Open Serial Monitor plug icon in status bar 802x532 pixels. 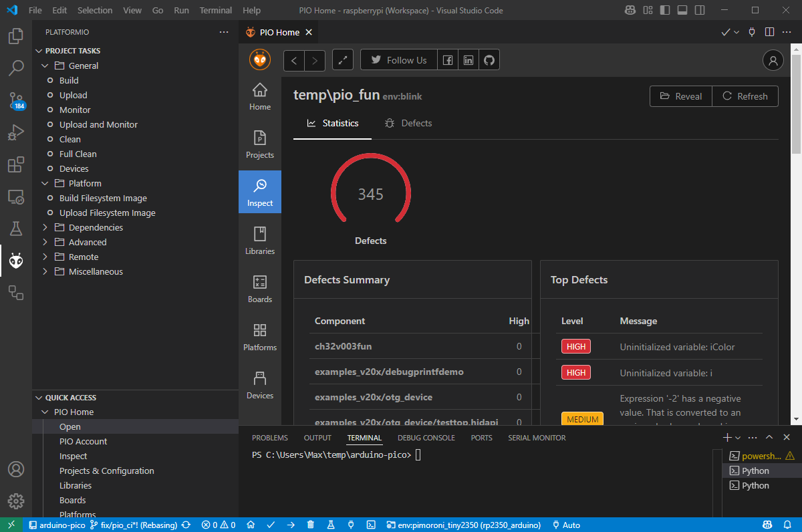[x=351, y=525]
